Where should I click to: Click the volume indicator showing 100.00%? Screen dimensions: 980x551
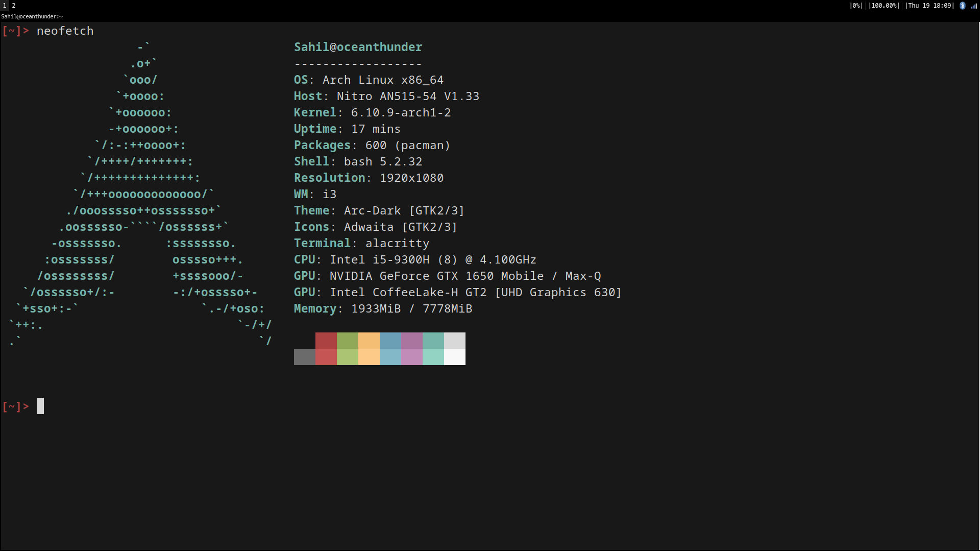point(885,6)
